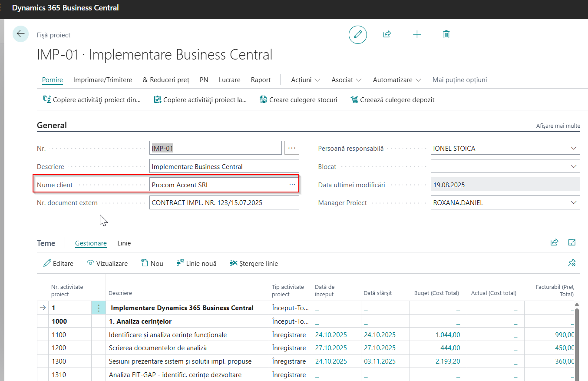Open the Acțiuni menu
Viewport: 588px width, 381px height.
(306, 80)
